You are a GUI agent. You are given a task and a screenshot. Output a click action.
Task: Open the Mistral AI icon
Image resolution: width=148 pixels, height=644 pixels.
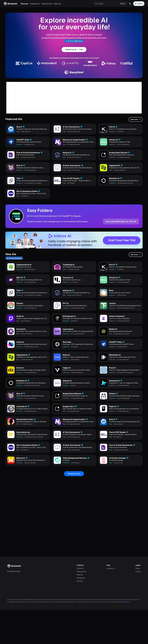point(11,460)
